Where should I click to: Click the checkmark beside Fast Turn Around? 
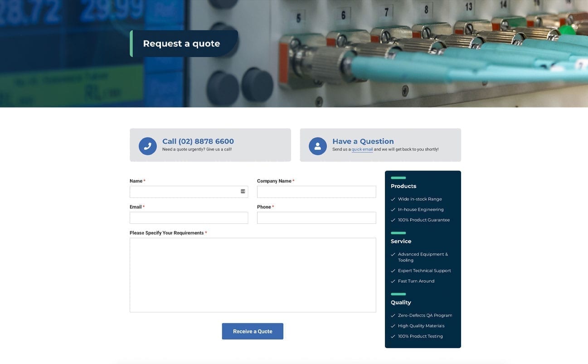tap(393, 281)
